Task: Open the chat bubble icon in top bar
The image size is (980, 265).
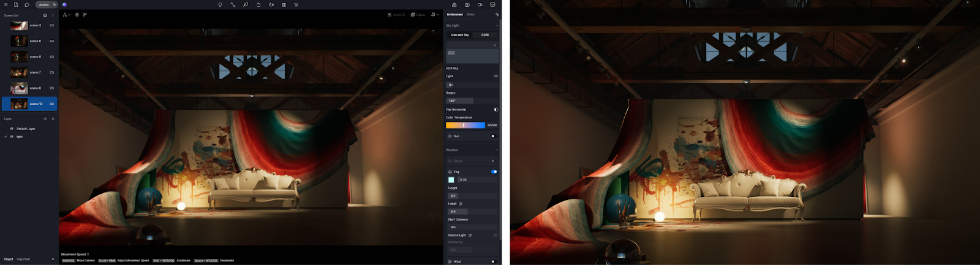Action: 27,4
